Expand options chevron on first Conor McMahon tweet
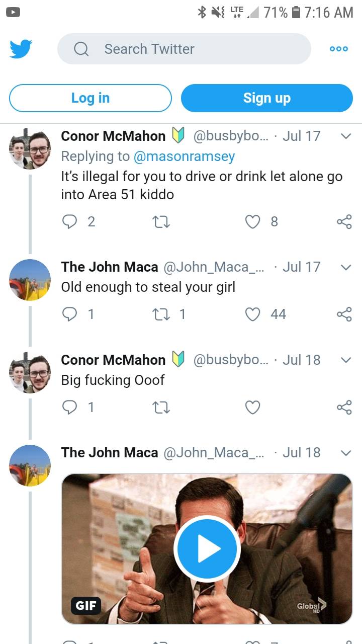The image size is (362, 644). click(345, 136)
